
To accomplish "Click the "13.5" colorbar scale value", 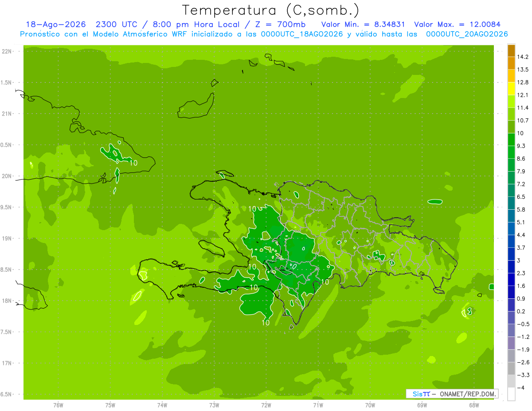I will (523, 70).
